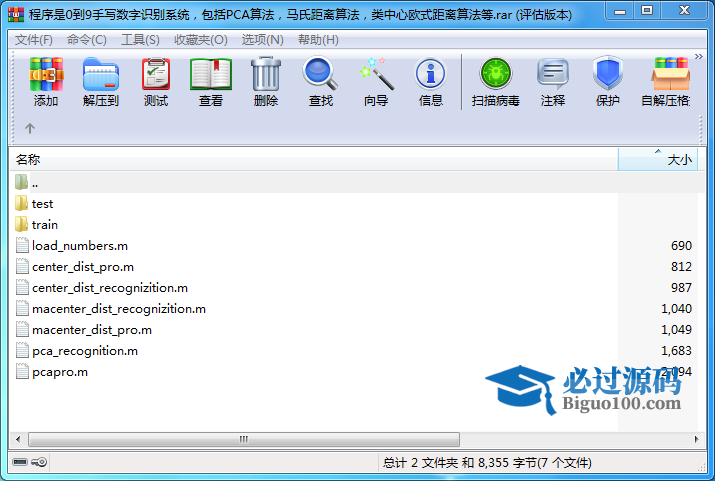
Task: Open the 解压到 (Extract to) tool
Action: (101, 82)
